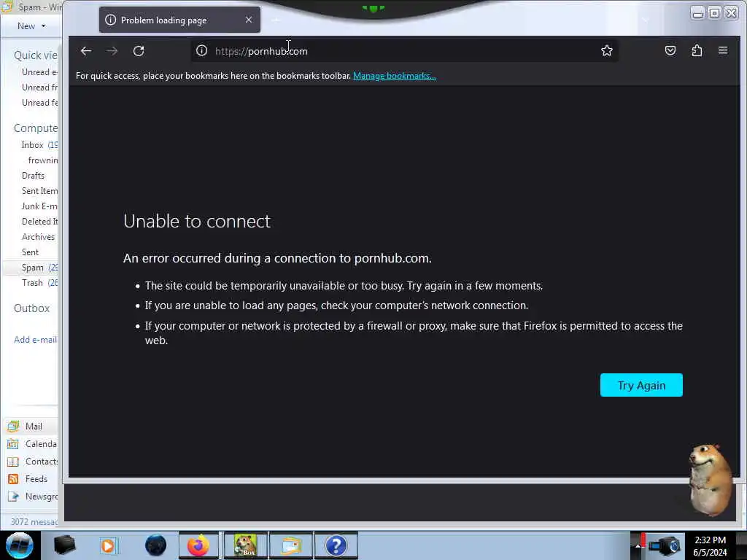Switch to Calendar section icon
The image size is (747, 560).
[x=13, y=444]
